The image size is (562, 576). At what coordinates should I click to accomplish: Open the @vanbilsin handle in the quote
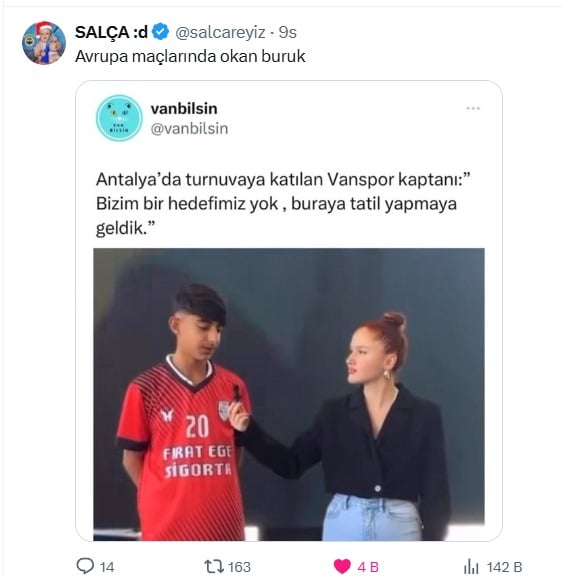(190, 129)
